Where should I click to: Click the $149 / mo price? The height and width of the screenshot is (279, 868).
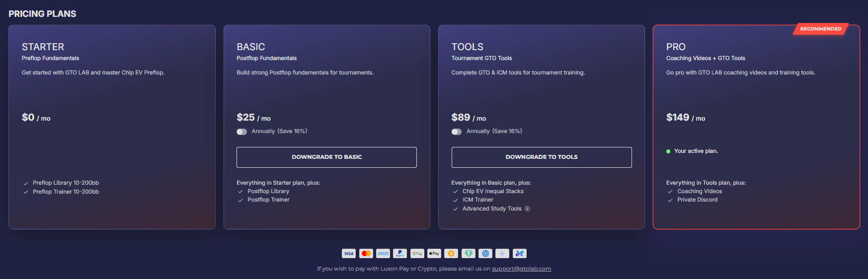[x=686, y=118]
